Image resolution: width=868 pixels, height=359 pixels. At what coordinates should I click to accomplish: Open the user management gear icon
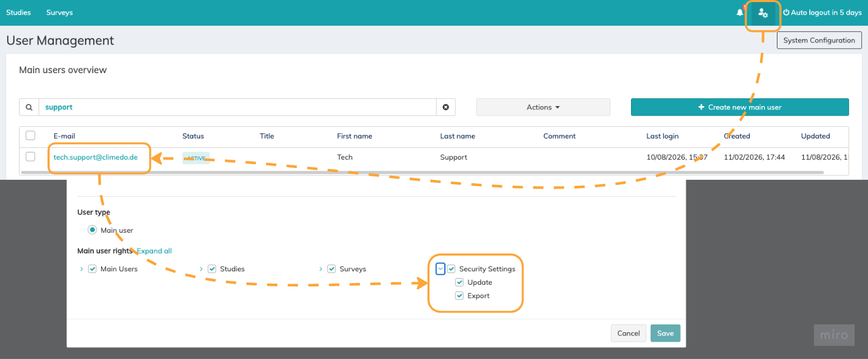pos(763,13)
